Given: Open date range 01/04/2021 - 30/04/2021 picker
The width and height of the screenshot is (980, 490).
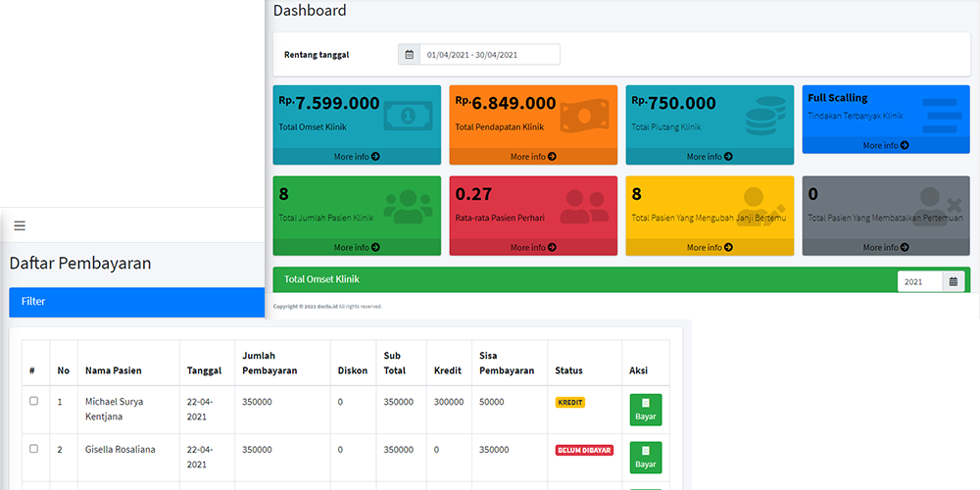Looking at the screenshot, I should tap(489, 55).
